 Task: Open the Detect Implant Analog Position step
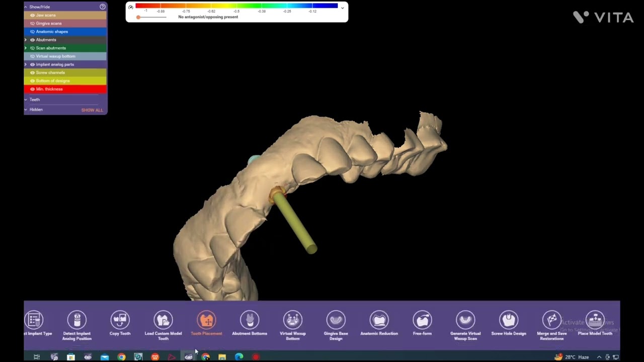[77, 325]
